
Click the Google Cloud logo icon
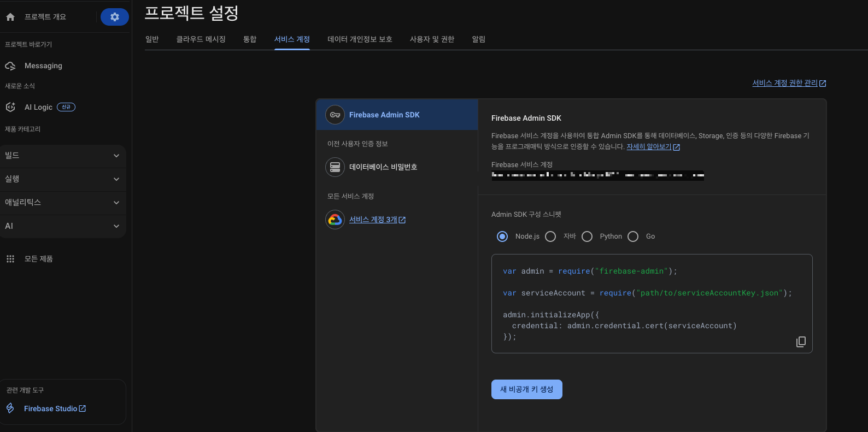coord(335,220)
